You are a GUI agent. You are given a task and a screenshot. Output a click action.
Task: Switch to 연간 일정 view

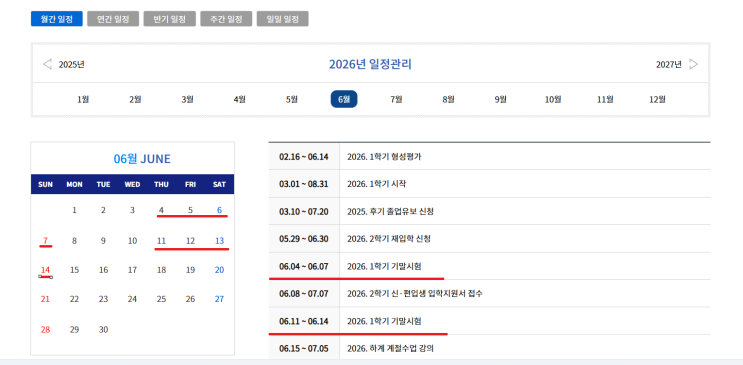[x=113, y=19]
